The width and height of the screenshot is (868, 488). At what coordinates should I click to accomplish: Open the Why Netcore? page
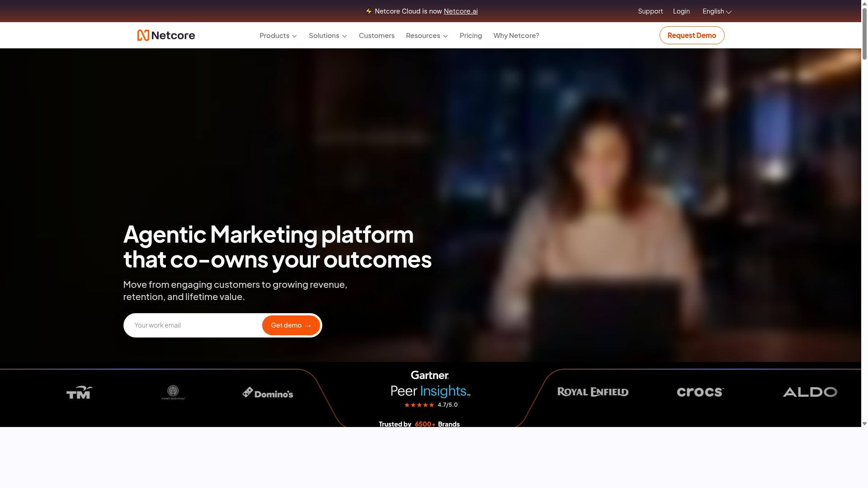[516, 35]
